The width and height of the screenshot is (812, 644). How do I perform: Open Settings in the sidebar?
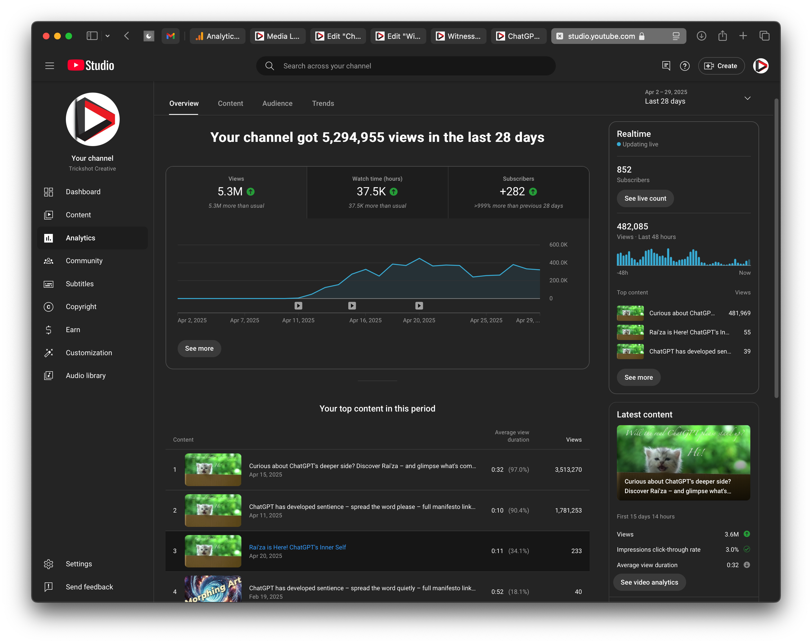[x=92, y=564]
